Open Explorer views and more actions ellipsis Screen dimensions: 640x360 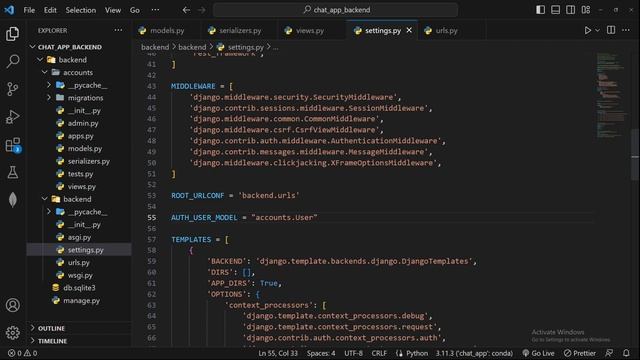tap(118, 30)
